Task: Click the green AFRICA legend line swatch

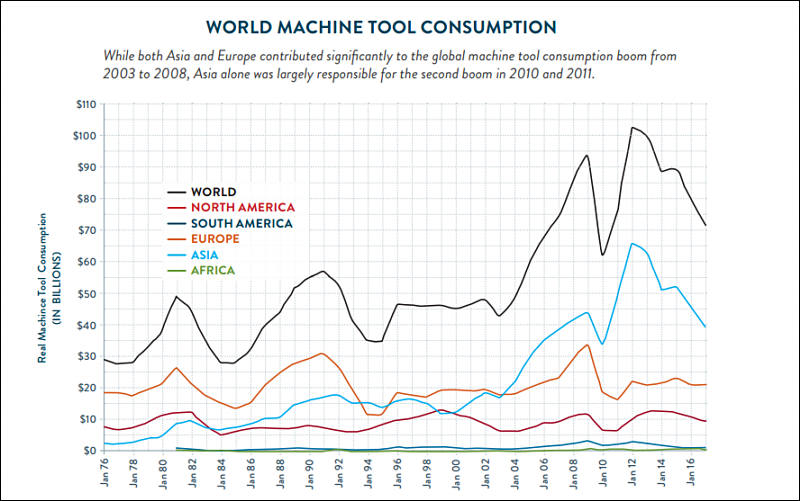Action: pos(177,271)
